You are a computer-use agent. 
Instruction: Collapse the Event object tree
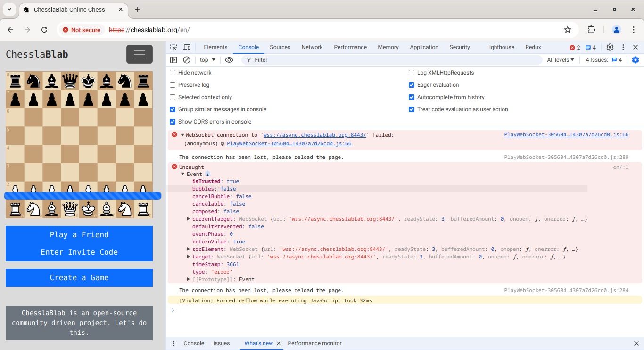(x=183, y=174)
